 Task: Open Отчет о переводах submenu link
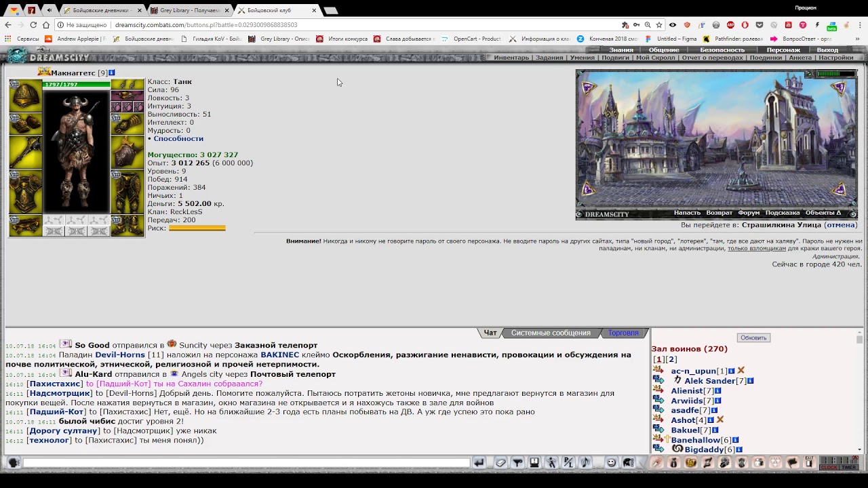[712, 58]
